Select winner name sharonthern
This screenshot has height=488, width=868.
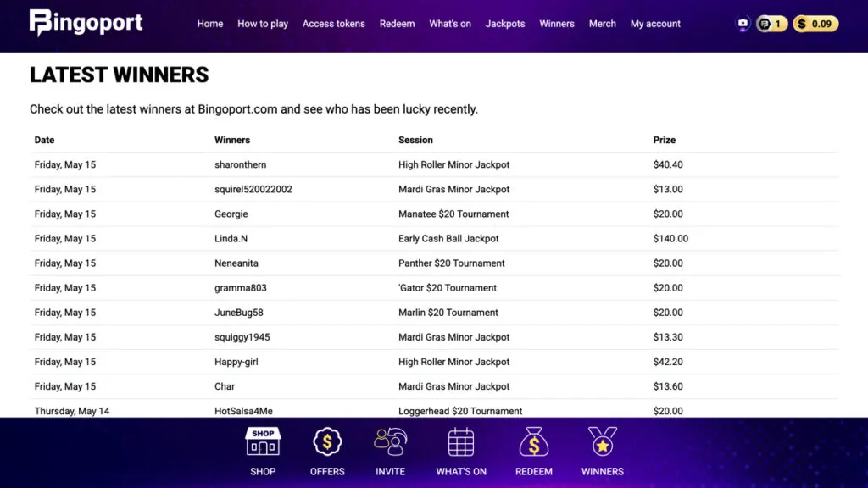click(240, 165)
